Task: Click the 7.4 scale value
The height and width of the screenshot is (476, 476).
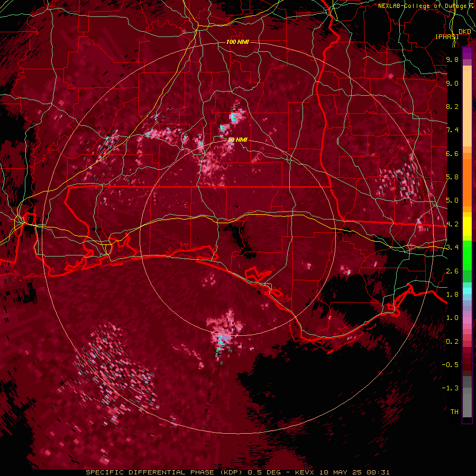Action: [452, 130]
